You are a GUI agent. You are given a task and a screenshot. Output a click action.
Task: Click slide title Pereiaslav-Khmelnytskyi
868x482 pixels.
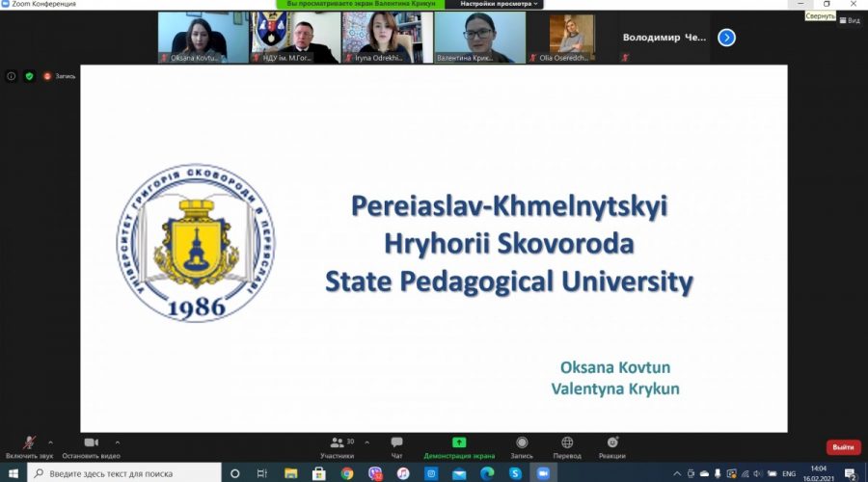click(x=509, y=206)
